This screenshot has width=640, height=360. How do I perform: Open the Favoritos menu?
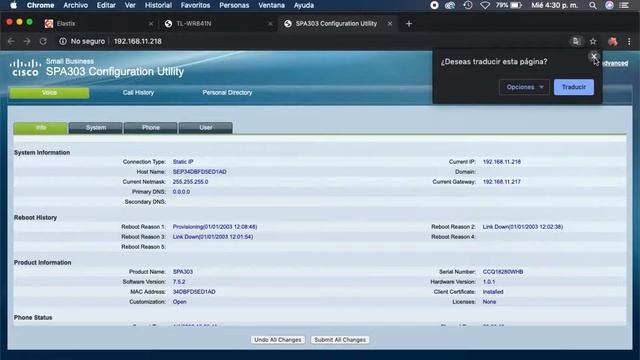[x=195, y=5]
